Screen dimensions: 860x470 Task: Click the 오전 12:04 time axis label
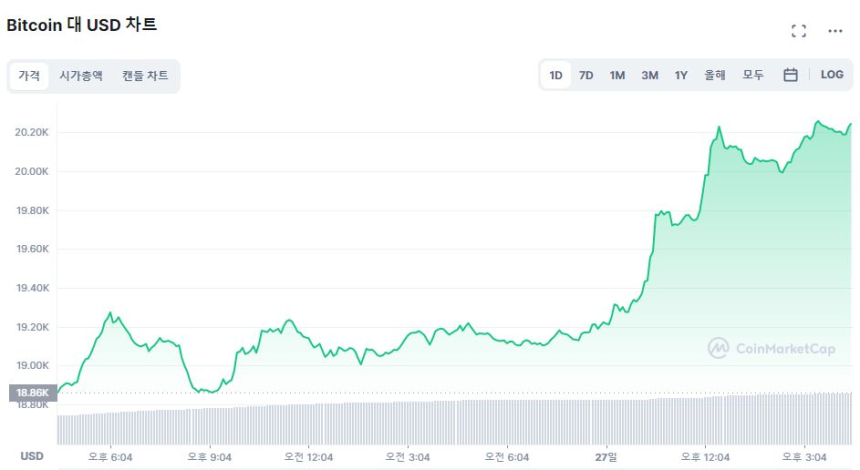point(307,457)
